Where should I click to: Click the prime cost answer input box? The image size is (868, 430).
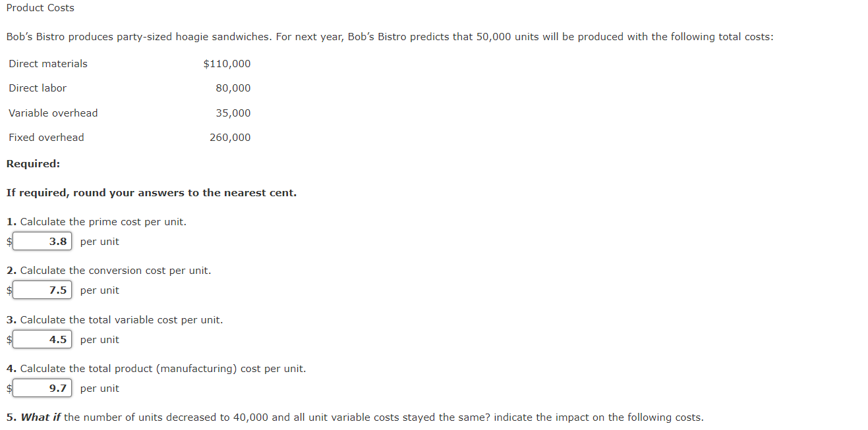(42, 241)
